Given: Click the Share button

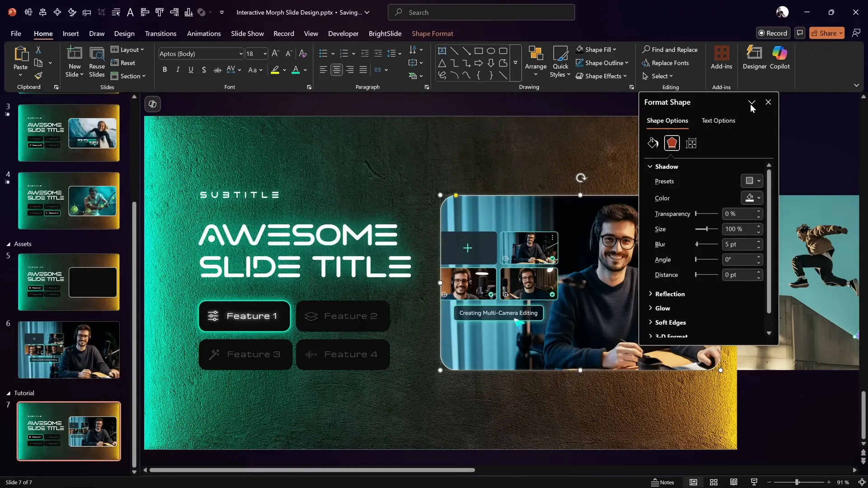Looking at the screenshot, I should 827,33.
